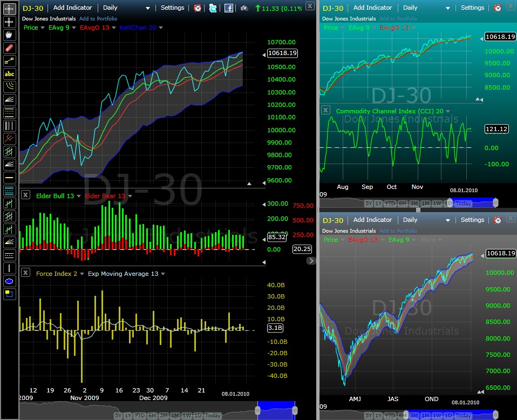Open alarm clock alerts in main chart
This screenshot has width=517, height=420.
[x=198, y=8]
